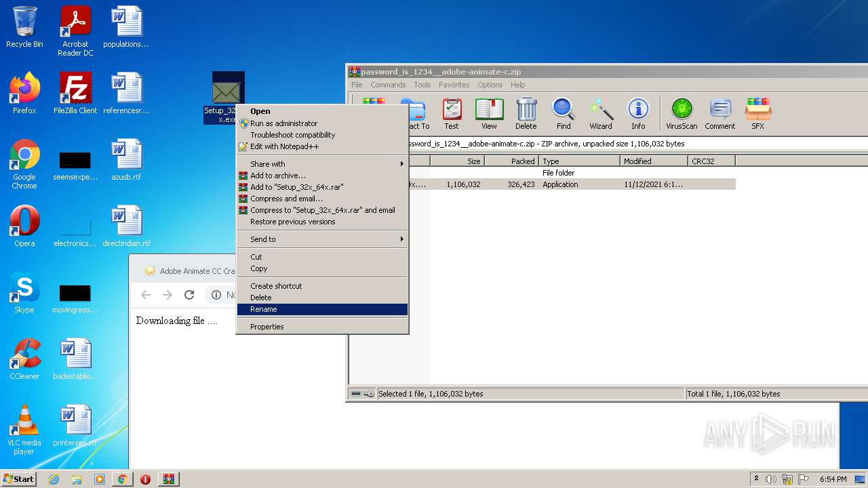The width and height of the screenshot is (868, 488).
Task: Choose Compress to "Setup_32x_64x.rar" and email
Action: pyautogui.click(x=322, y=210)
